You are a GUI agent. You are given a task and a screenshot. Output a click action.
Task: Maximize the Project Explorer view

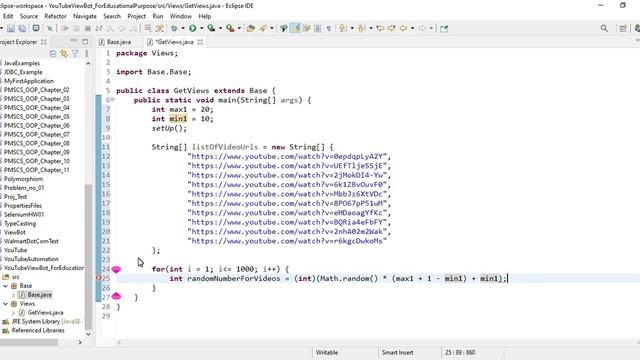85,41
